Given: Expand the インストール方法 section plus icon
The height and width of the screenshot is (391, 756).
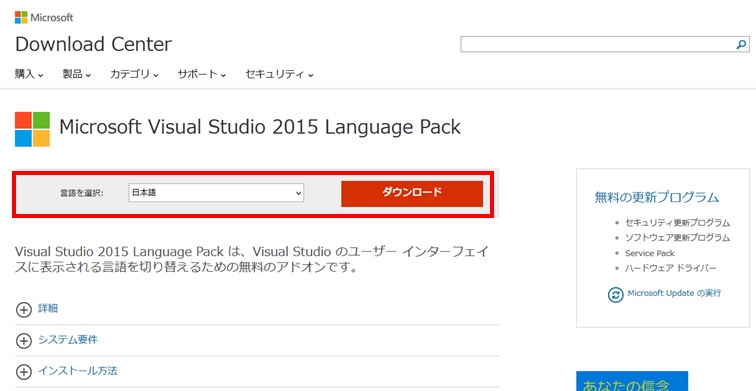Looking at the screenshot, I should pos(24,372).
